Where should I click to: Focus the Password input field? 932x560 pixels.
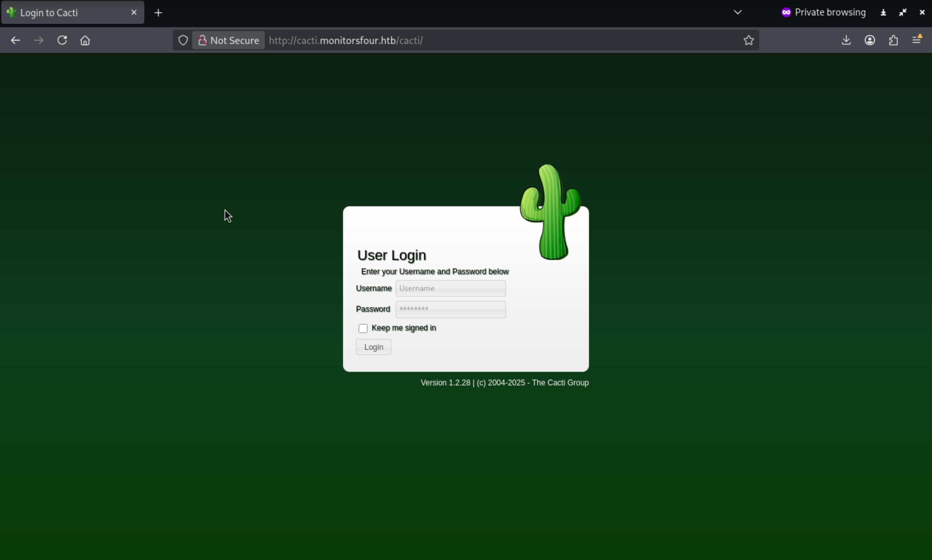point(450,309)
